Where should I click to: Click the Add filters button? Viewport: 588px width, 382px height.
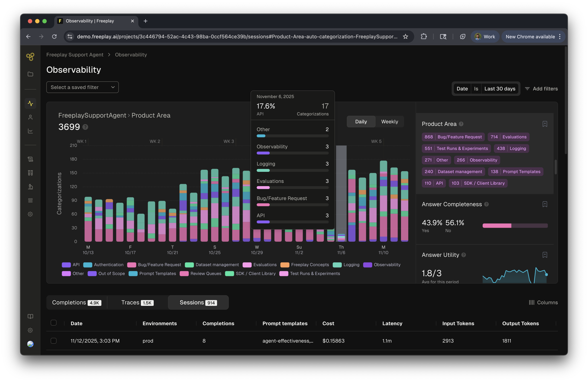[541, 89]
